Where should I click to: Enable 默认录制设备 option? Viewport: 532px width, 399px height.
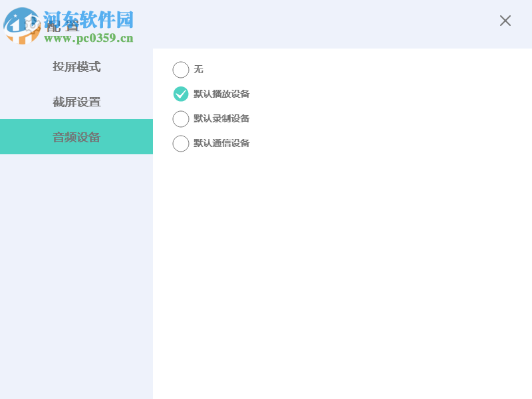pos(180,119)
